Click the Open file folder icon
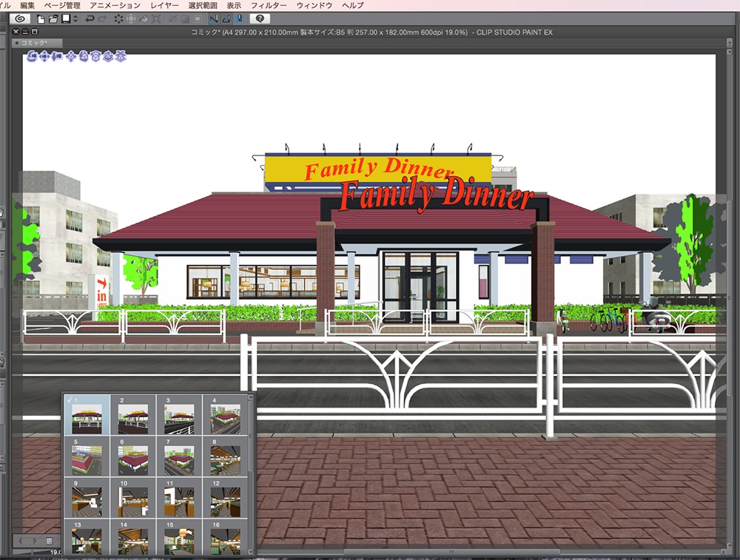The image size is (740, 560). pyautogui.click(x=53, y=19)
